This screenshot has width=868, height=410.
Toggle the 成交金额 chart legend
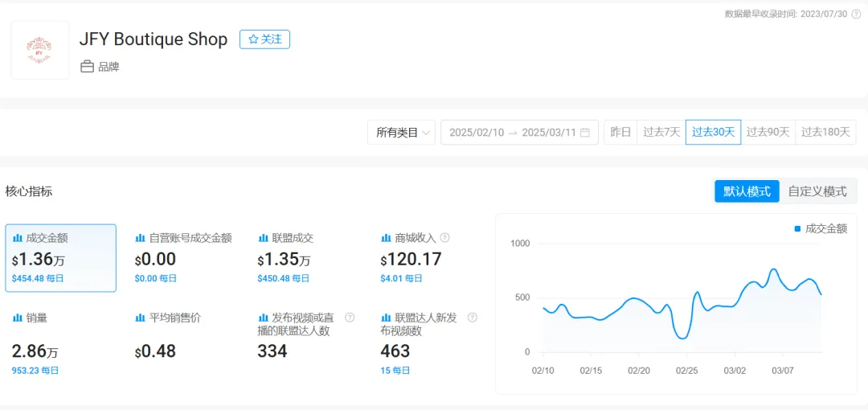[821, 229]
